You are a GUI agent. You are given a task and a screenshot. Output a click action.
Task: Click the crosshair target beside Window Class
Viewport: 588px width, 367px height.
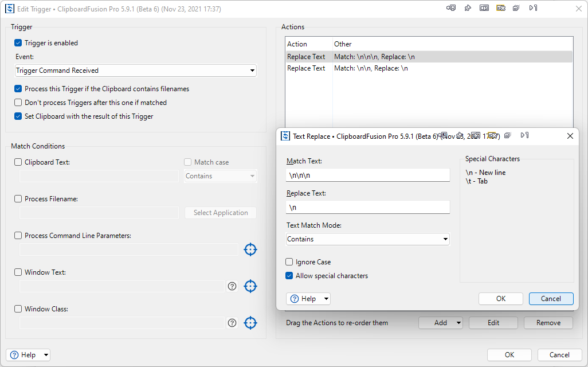pyautogui.click(x=250, y=323)
